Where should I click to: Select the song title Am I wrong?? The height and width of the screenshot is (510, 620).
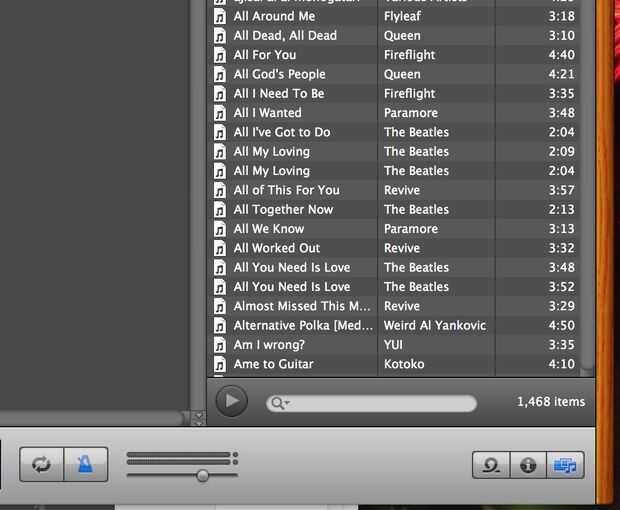coord(269,345)
